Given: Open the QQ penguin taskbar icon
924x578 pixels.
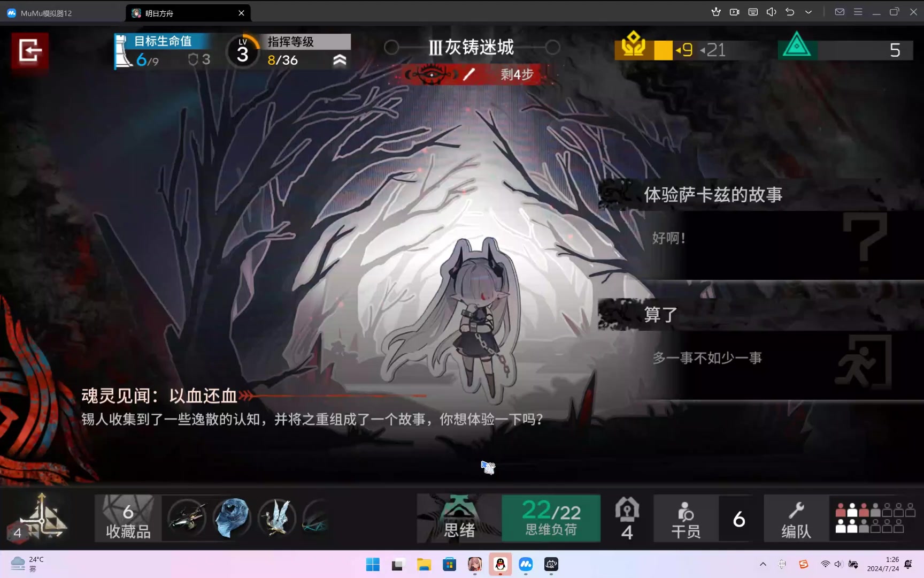Looking at the screenshot, I should [500, 564].
